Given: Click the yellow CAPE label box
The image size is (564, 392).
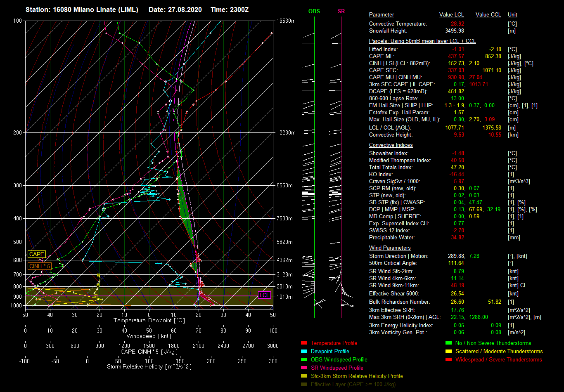Looking at the screenshot, I should pyautogui.click(x=36, y=255).
